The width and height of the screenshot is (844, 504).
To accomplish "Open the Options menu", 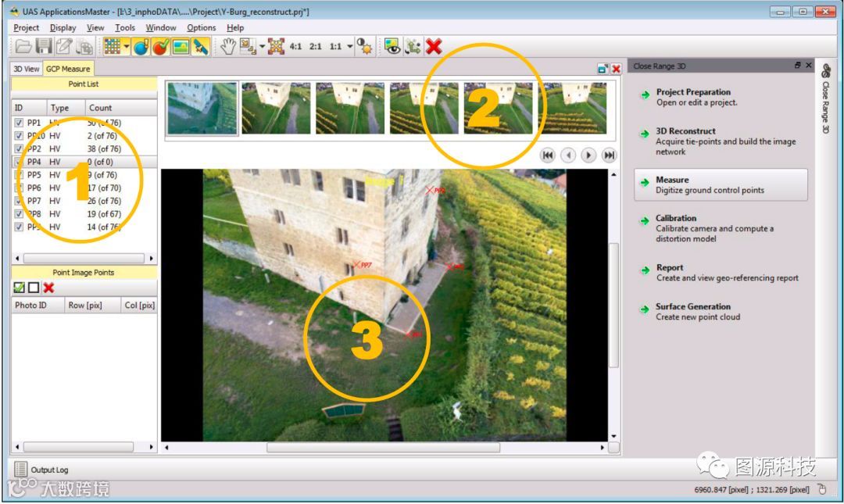I will point(202,27).
